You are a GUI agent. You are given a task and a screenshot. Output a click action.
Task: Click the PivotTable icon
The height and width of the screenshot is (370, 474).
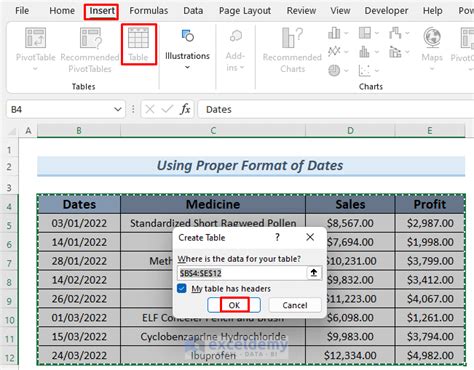pos(35,38)
